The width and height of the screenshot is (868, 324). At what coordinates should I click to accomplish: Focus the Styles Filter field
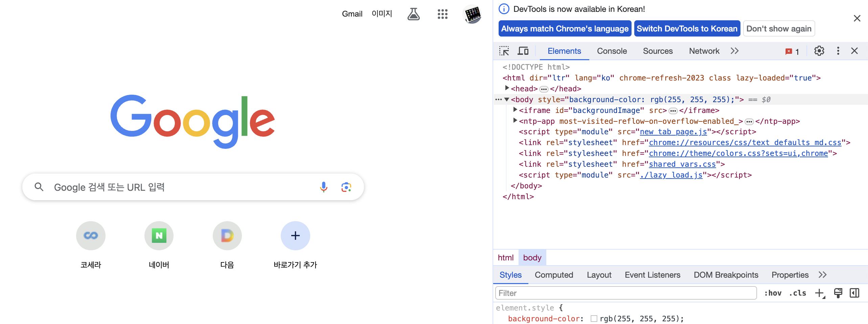(626, 293)
